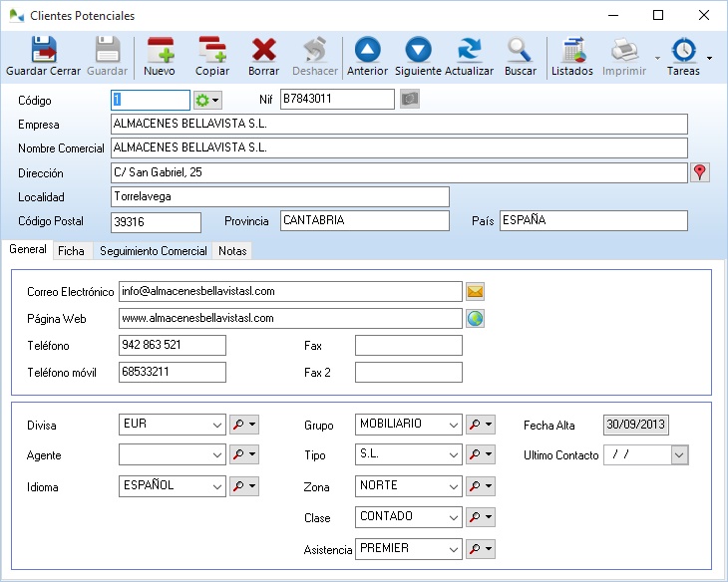Show the address on the map with the red pin
728x582 pixels.
point(700,172)
